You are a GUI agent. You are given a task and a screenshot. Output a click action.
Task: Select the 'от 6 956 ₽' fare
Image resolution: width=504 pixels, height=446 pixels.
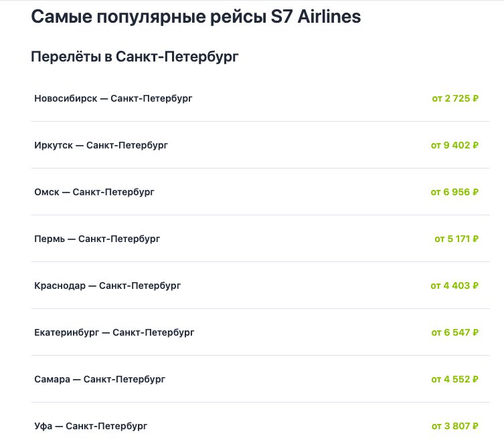[454, 192]
